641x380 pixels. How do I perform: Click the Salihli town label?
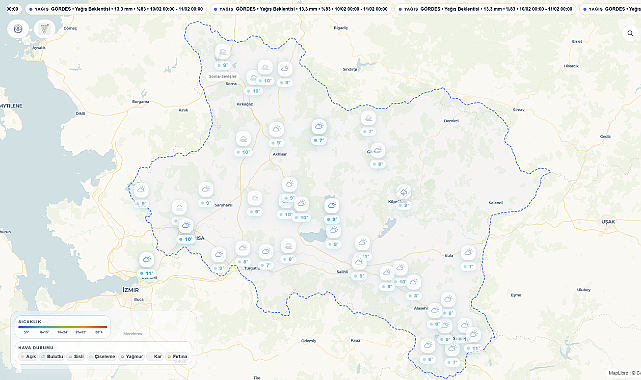click(342, 272)
